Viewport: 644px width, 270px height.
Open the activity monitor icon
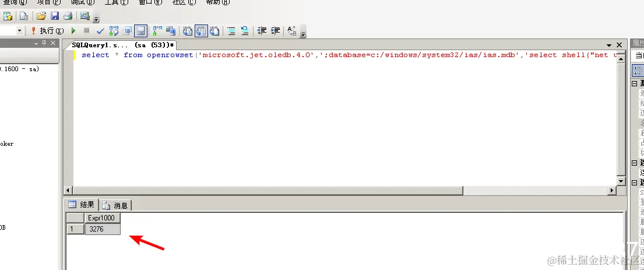click(x=85, y=16)
